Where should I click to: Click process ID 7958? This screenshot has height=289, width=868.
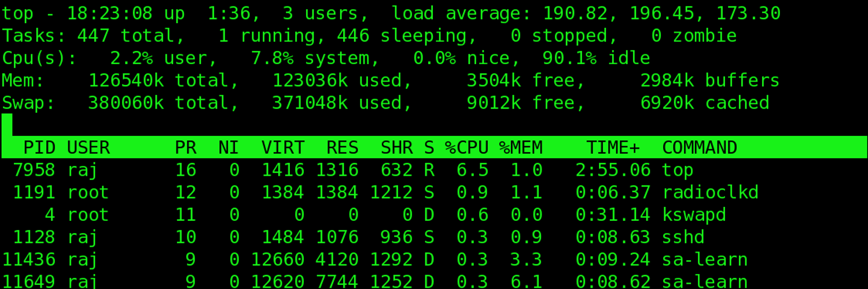(34, 170)
